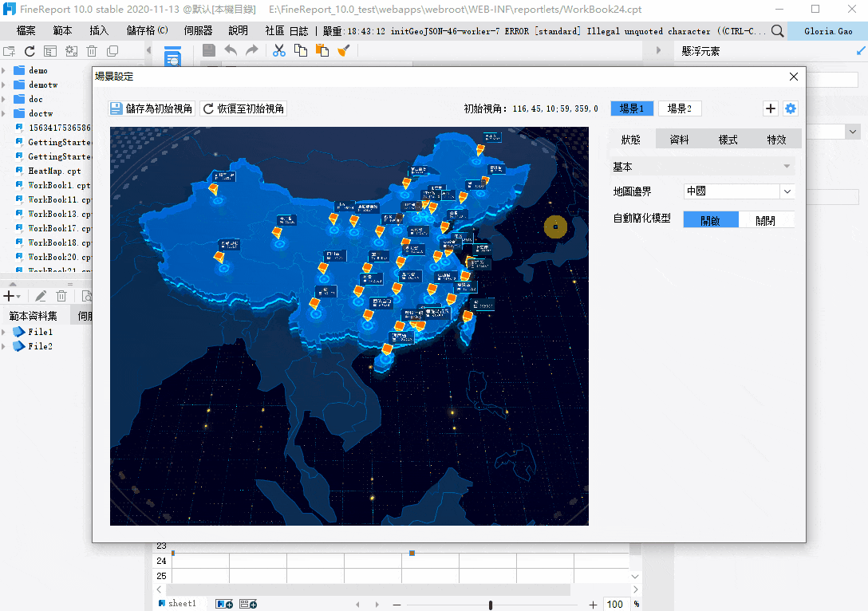Click the search magnifier icon in menu bar
Viewport: 868px width, 611px height.
point(777,31)
